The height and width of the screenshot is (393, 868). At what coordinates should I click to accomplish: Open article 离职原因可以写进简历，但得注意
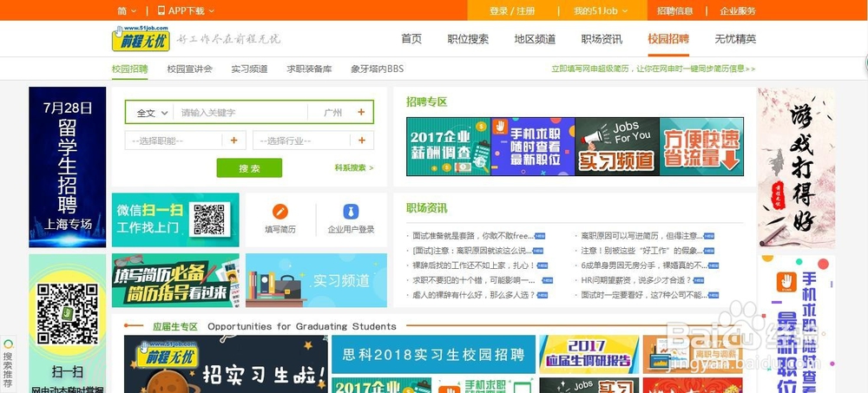click(x=642, y=236)
